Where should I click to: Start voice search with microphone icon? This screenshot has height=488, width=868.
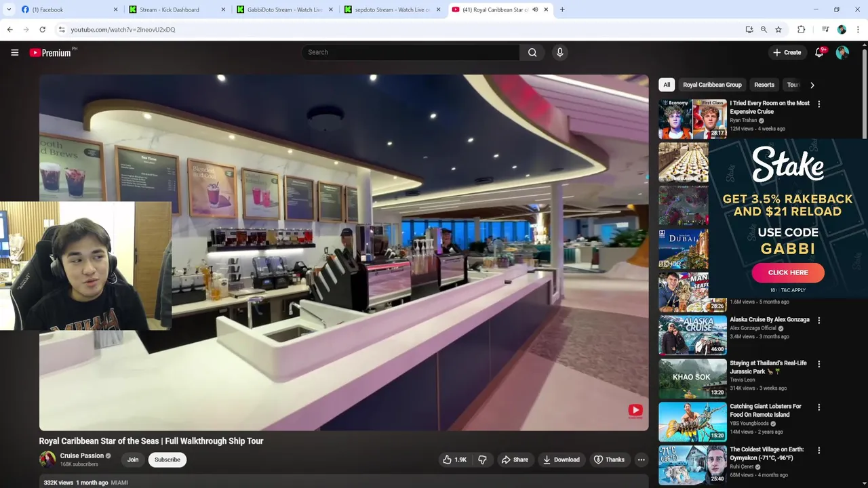click(559, 52)
